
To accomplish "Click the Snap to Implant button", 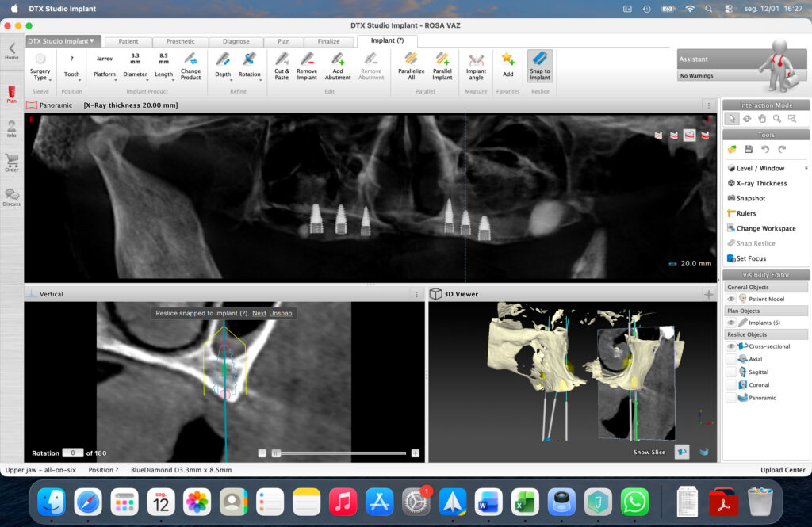I will pyautogui.click(x=540, y=65).
